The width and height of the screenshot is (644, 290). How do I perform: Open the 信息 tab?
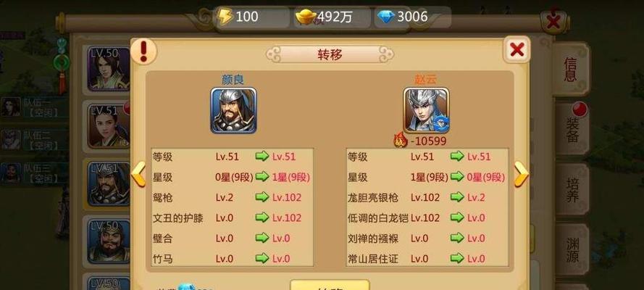(x=571, y=69)
